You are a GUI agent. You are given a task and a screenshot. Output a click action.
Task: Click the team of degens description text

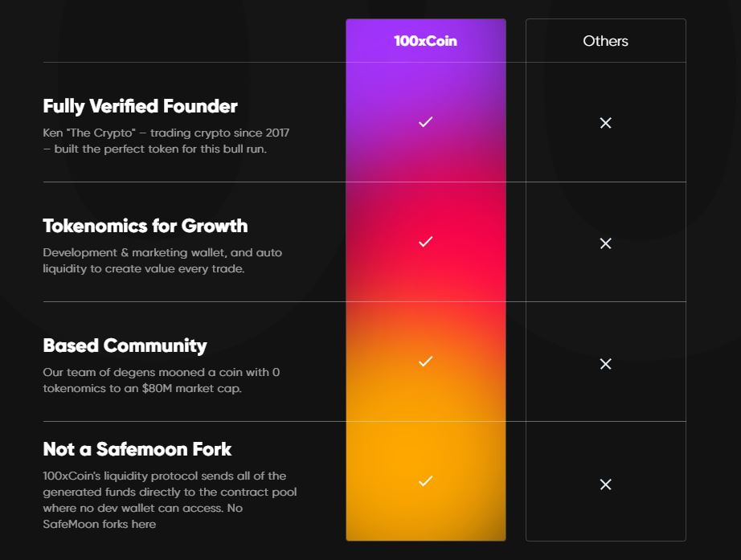pos(162,380)
